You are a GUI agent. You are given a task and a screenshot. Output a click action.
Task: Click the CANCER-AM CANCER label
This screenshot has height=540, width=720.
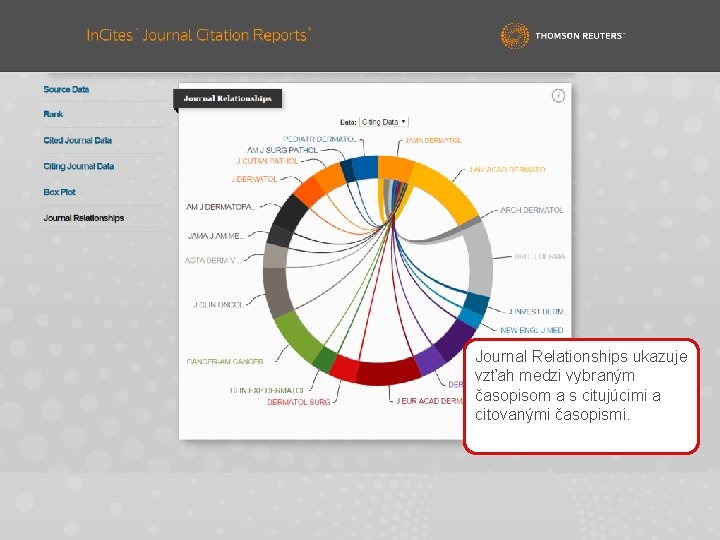coord(225,362)
